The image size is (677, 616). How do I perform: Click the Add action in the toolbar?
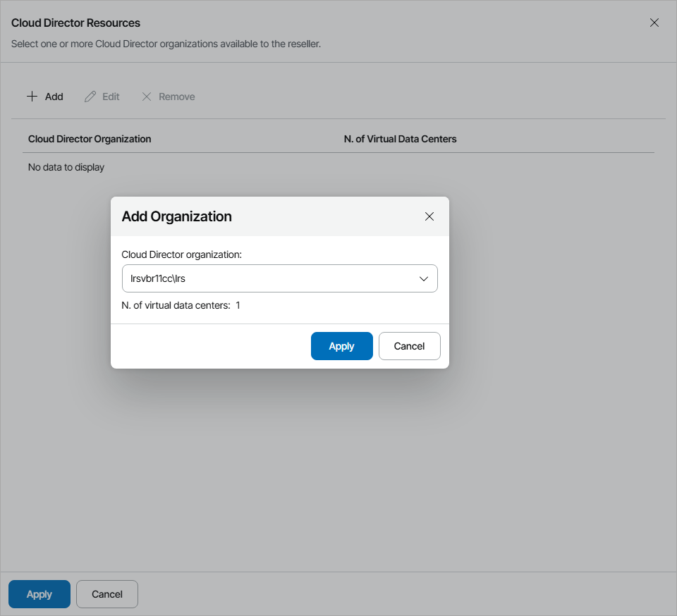tap(44, 96)
